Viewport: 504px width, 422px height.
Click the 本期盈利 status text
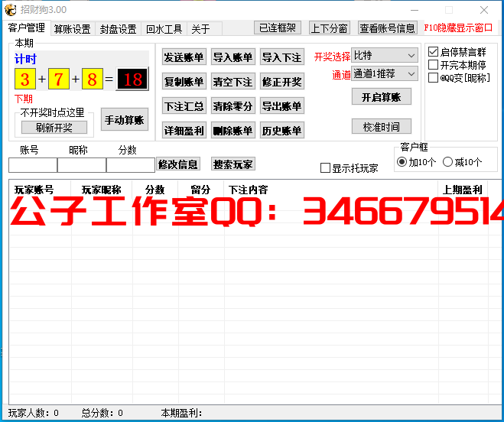pos(181,413)
